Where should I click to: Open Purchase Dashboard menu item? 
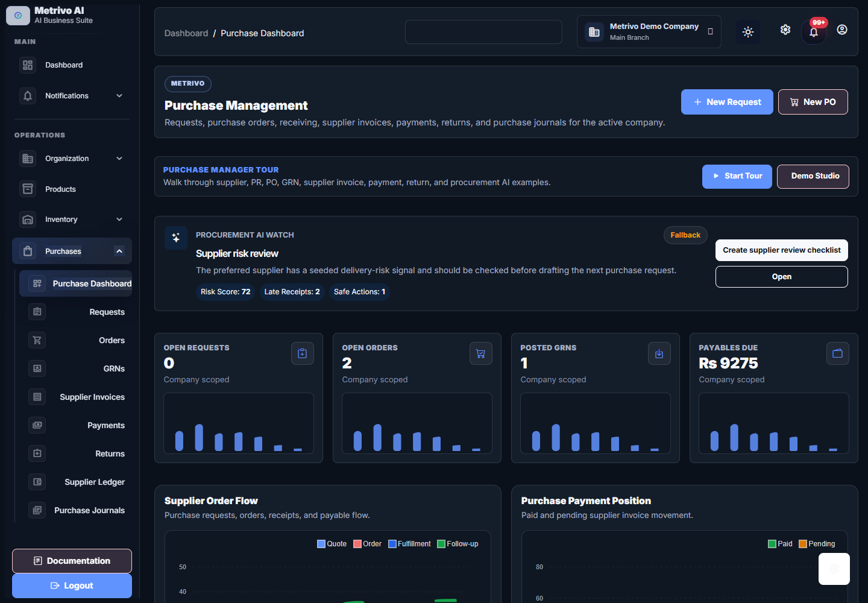tap(76, 283)
